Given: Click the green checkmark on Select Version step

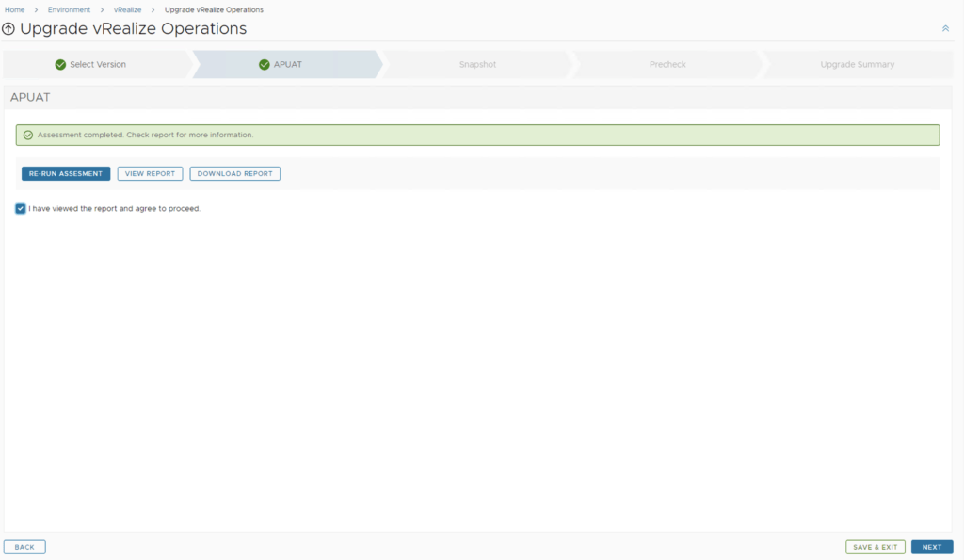Looking at the screenshot, I should (x=60, y=65).
